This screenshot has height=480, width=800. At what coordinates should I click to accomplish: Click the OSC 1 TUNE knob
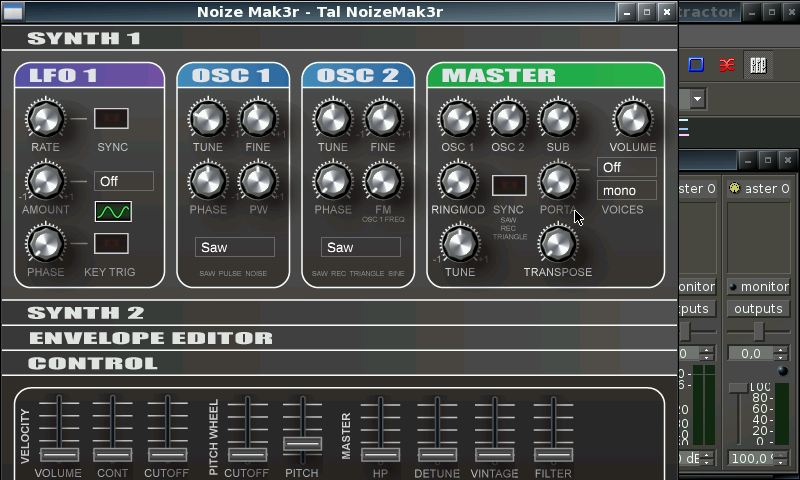(x=208, y=118)
